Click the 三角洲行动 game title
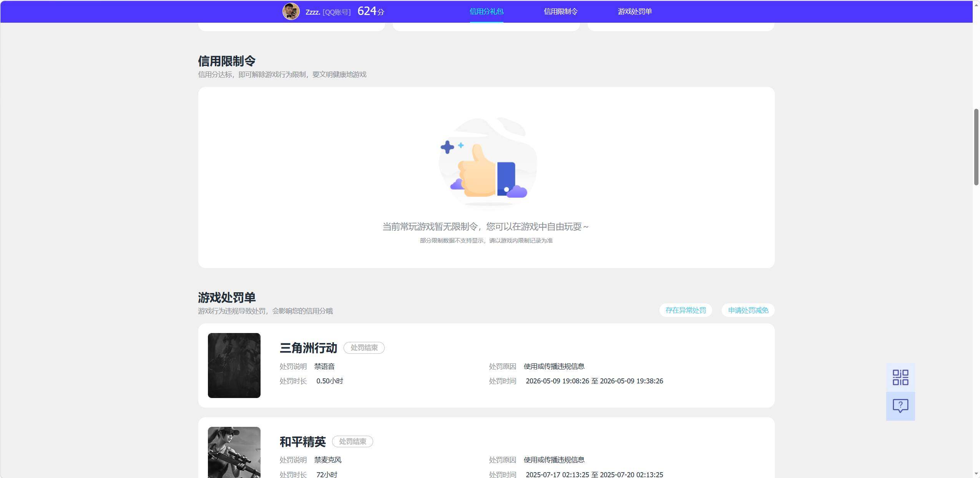 (308, 348)
